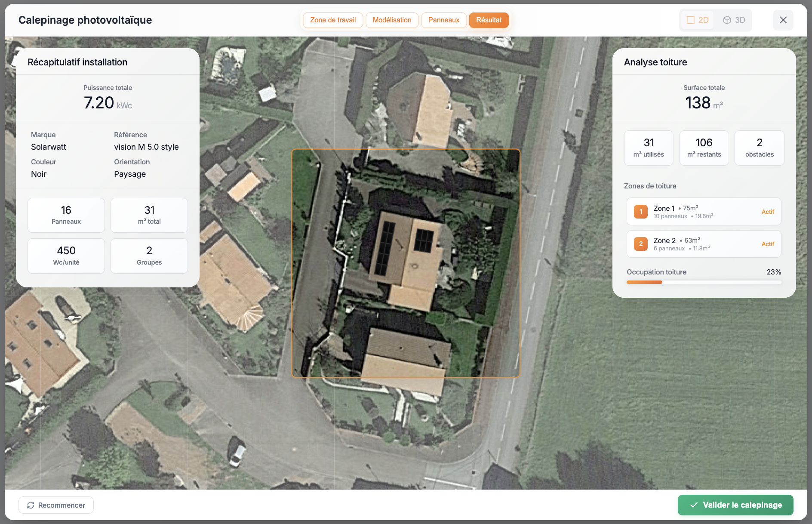Image resolution: width=812 pixels, height=524 pixels.
Task: Click the Zone 1 orange number badge
Action: pos(640,212)
